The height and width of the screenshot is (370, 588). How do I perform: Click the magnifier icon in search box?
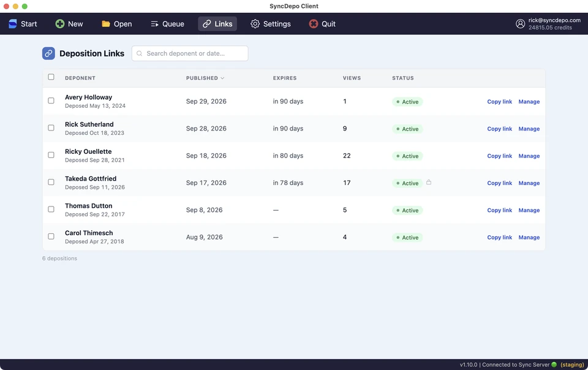tap(139, 54)
